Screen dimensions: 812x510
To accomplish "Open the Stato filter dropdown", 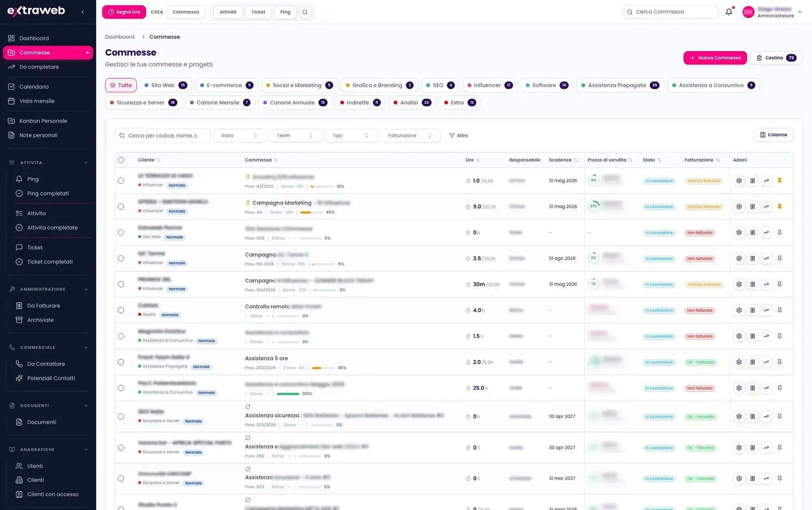I will tap(240, 135).
